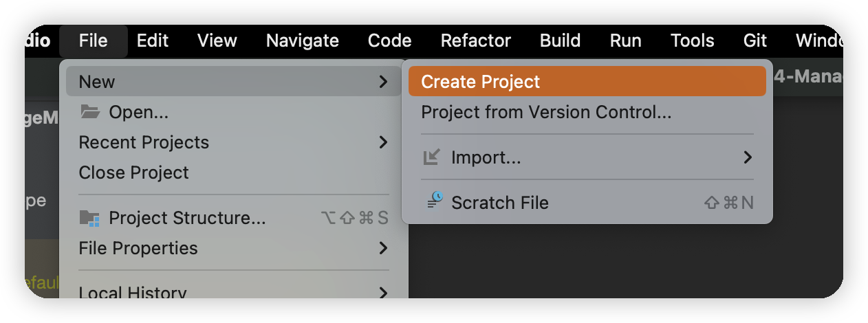This screenshot has width=868, height=323.
Task: Expand the Recent Projects submenu arrow
Action: pyautogui.click(x=383, y=142)
